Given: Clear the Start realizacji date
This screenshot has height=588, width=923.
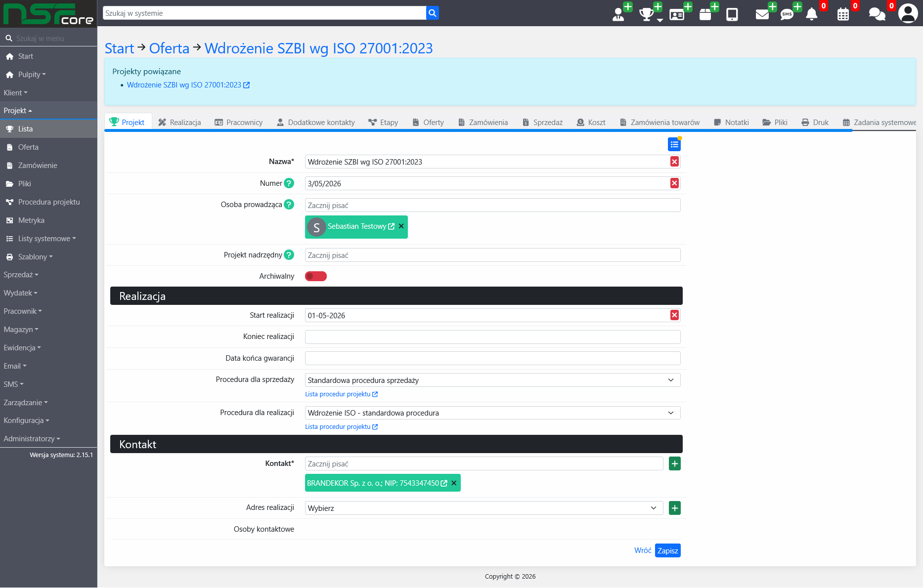Looking at the screenshot, I should coord(674,315).
